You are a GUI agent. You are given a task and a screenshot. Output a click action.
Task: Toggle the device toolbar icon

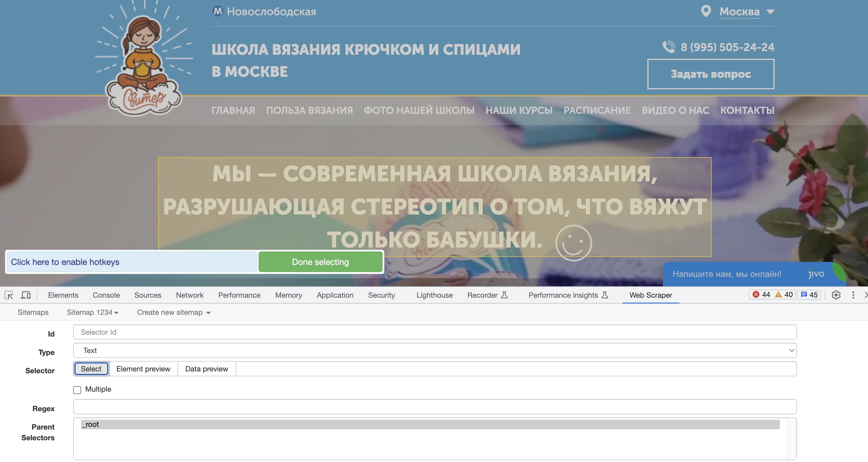tap(26, 295)
